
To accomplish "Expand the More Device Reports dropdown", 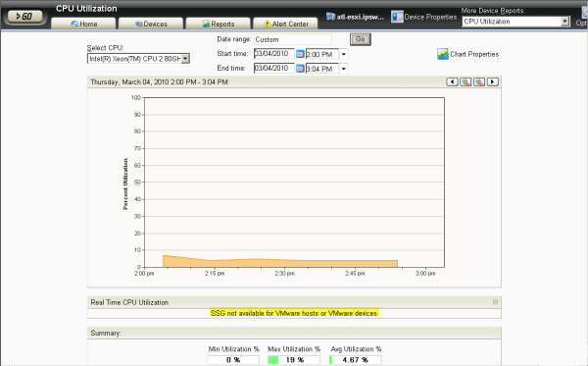I will click(565, 22).
